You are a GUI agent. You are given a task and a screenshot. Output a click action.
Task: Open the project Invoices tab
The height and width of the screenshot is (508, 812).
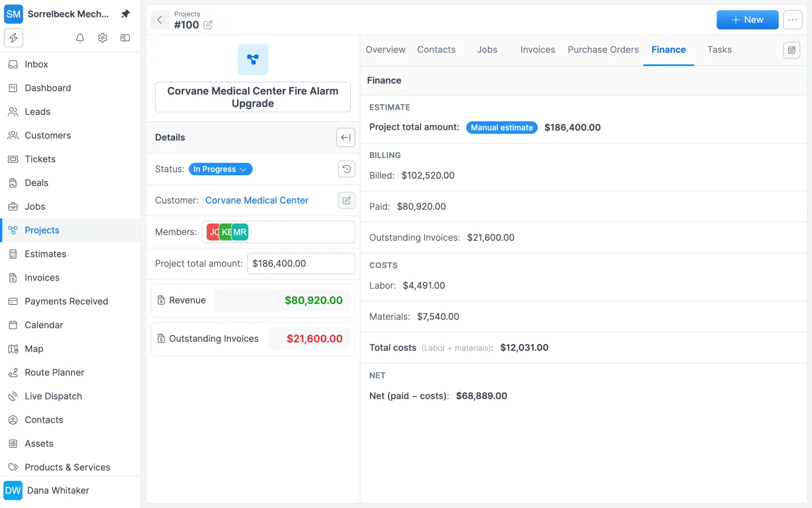(x=538, y=50)
